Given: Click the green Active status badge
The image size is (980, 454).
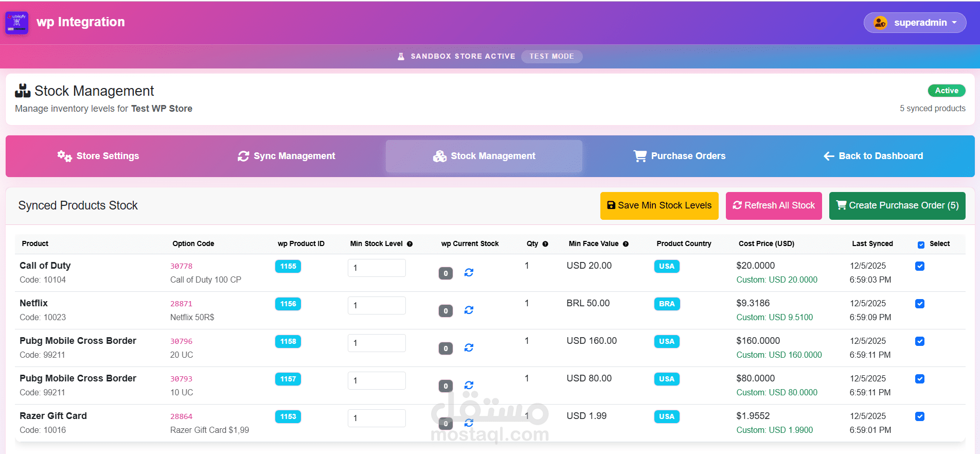Looking at the screenshot, I should tap(947, 91).
